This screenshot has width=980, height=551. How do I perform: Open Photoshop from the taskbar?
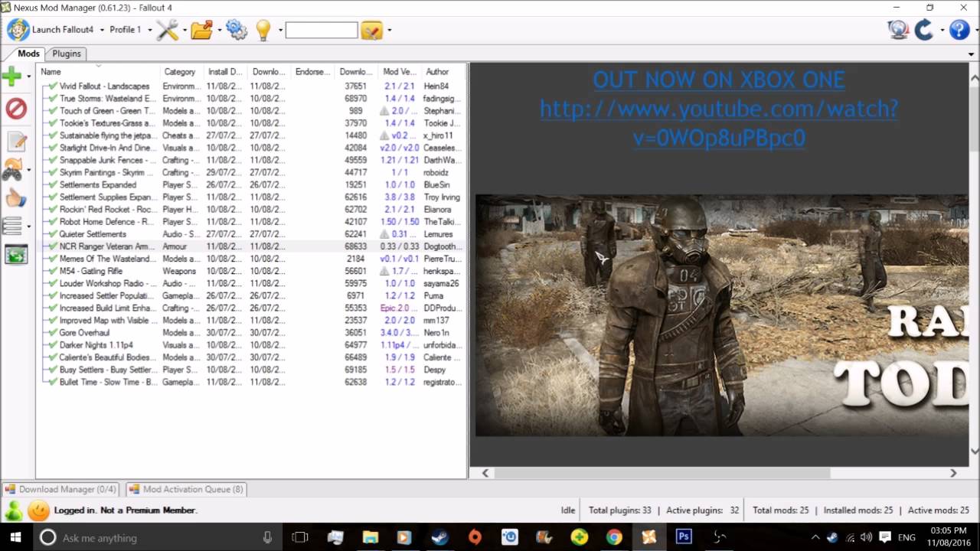pyautogui.click(x=684, y=537)
